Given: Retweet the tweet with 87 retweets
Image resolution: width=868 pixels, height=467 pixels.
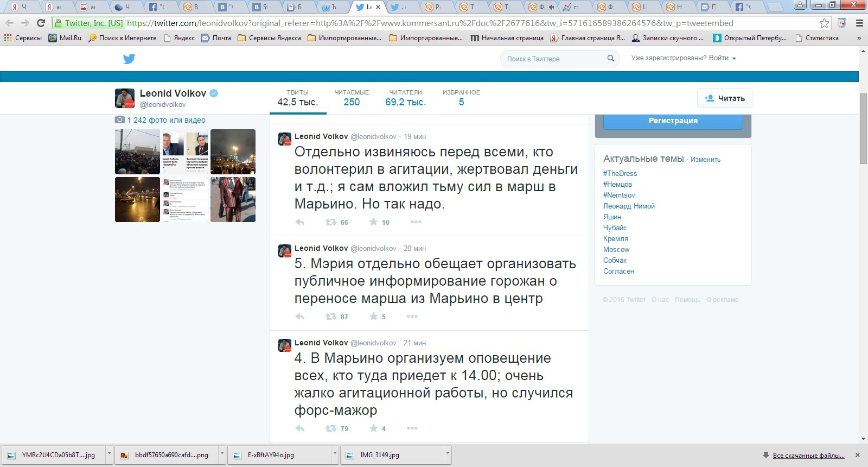Looking at the screenshot, I should [x=330, y=317].
